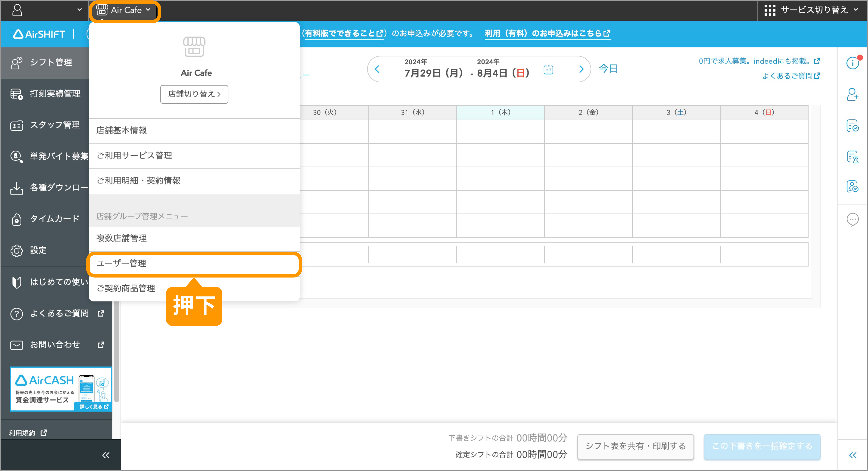Click the list with checkmark icon
This screenshot has width=868, height=471.
coord(853,126)
